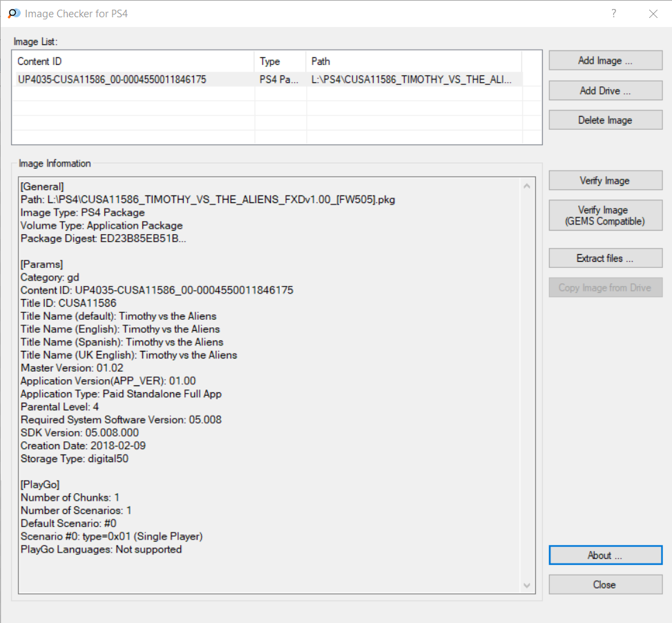672x623 pixels.
Task: Click Title Name (Spanish) line
Action: (x=122, y=342)
